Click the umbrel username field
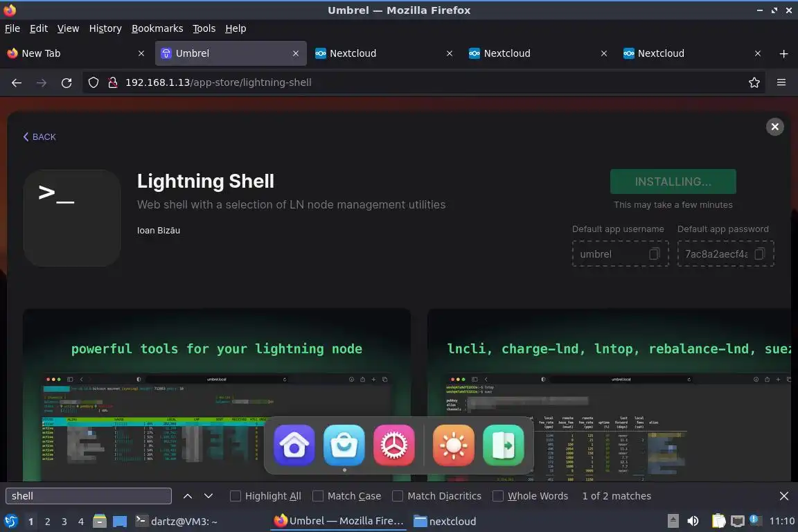Screen dimensions: 798x532 (x=621, y=254)
